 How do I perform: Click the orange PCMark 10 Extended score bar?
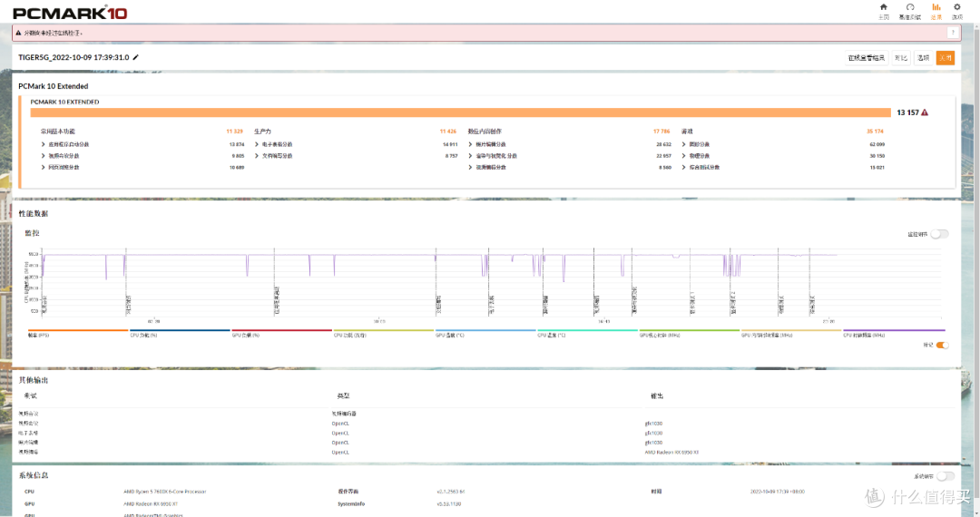460,112
